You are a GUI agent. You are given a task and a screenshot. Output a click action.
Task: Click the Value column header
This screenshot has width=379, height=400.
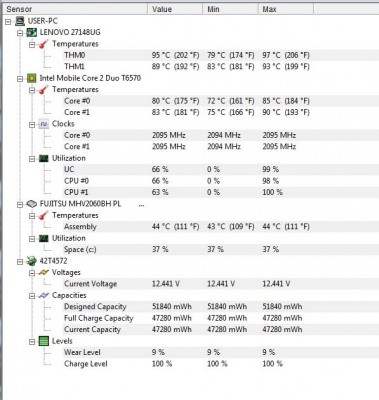tap(175, 9)
